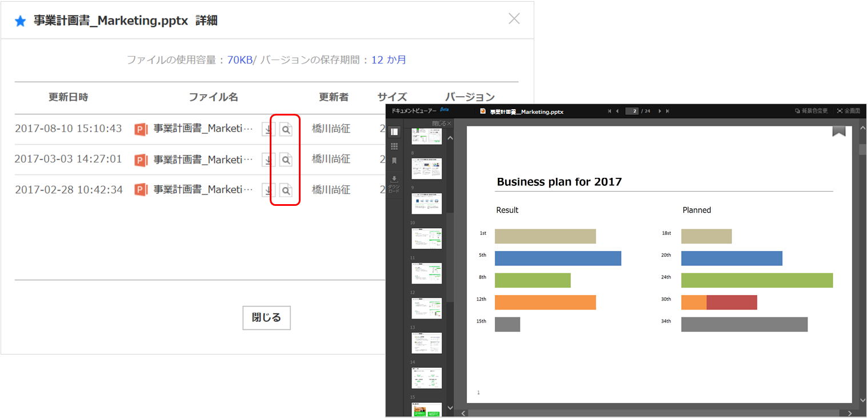868x418 pixels.
Task: Download the 2017-03-03 file version
Action: pyautogui.click(x=268, y=160)
